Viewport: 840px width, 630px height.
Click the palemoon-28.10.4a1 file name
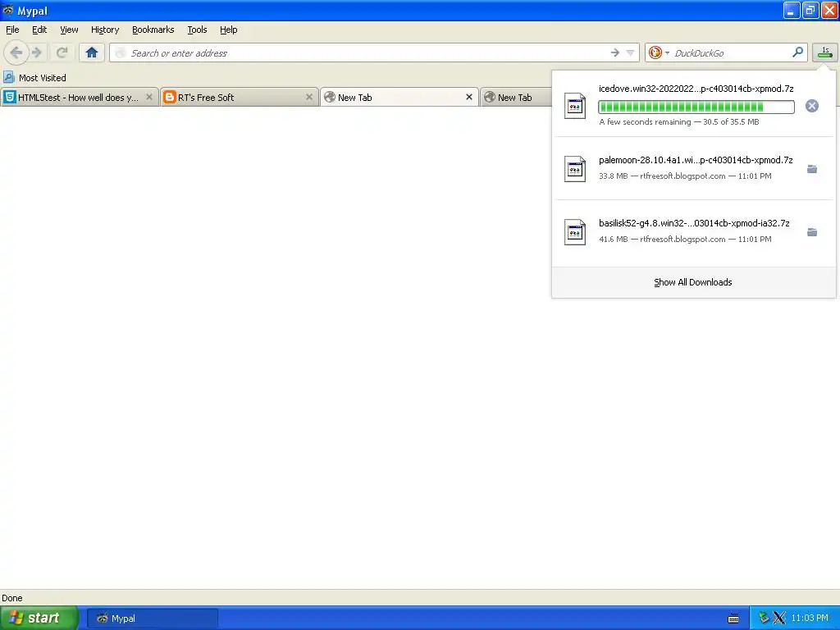click(x=696, y=160)
